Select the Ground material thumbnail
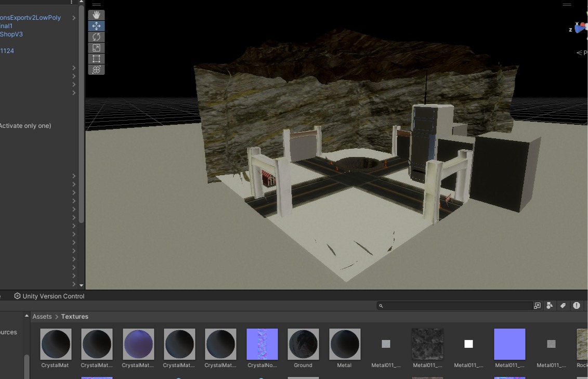The image size is (588, 379). (303, 344)
